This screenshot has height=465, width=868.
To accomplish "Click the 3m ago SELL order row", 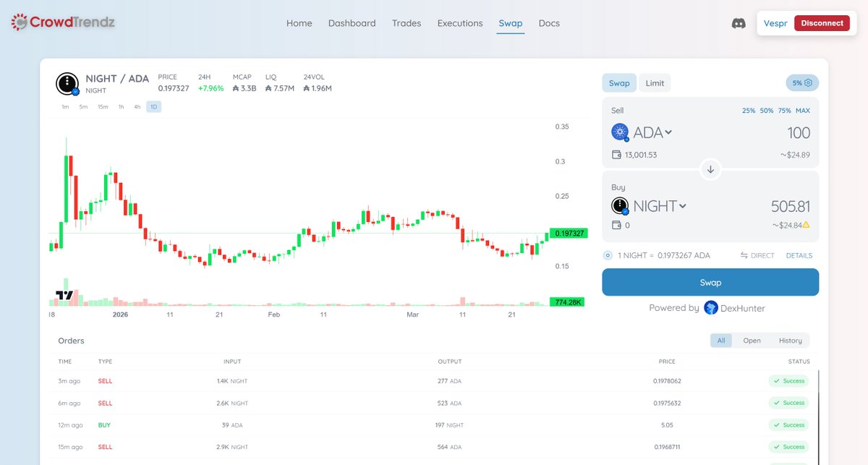I will [x=434, y=381].
